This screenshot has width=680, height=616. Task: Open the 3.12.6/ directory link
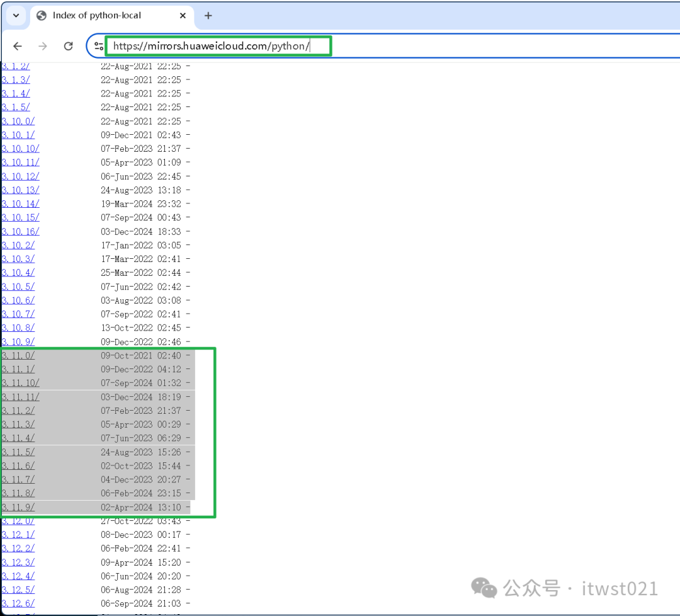point(18,603)
